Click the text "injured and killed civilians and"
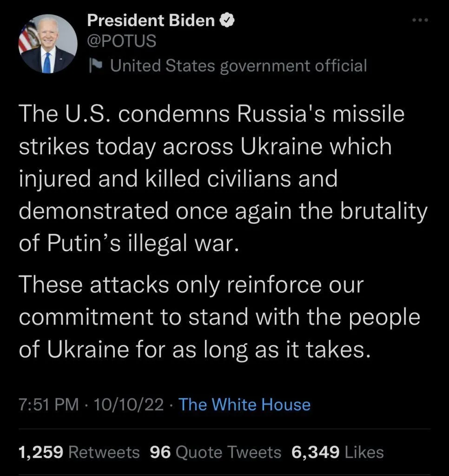Image resolution: width=449 pixels, height=476 pixels. [178, 179]
